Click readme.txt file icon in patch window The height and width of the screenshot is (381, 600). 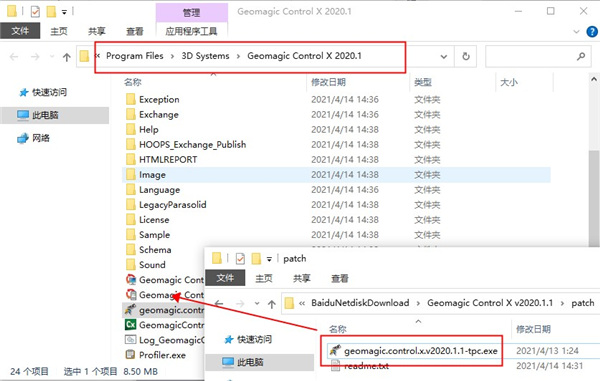tap(335, 366)
